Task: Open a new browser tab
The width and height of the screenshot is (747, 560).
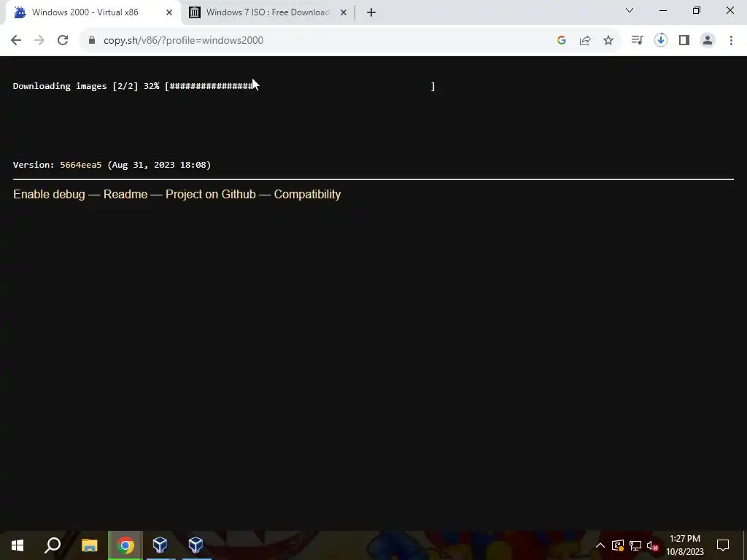Action: click(x=371, y=12)
